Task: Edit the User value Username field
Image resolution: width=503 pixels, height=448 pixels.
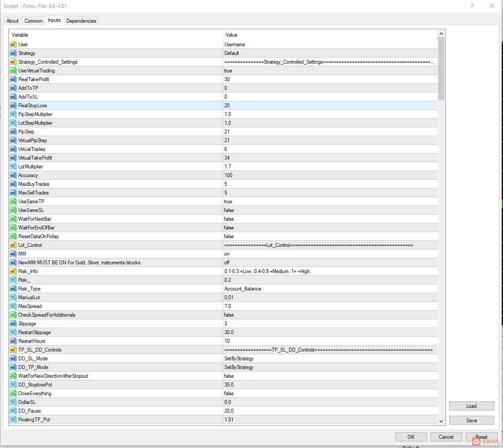Action: click(x=330, y=44)
